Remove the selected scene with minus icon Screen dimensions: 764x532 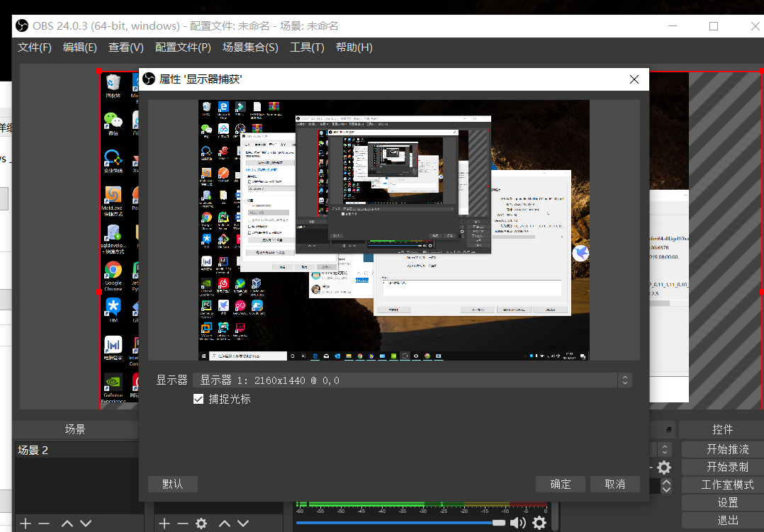coord(44,523)
